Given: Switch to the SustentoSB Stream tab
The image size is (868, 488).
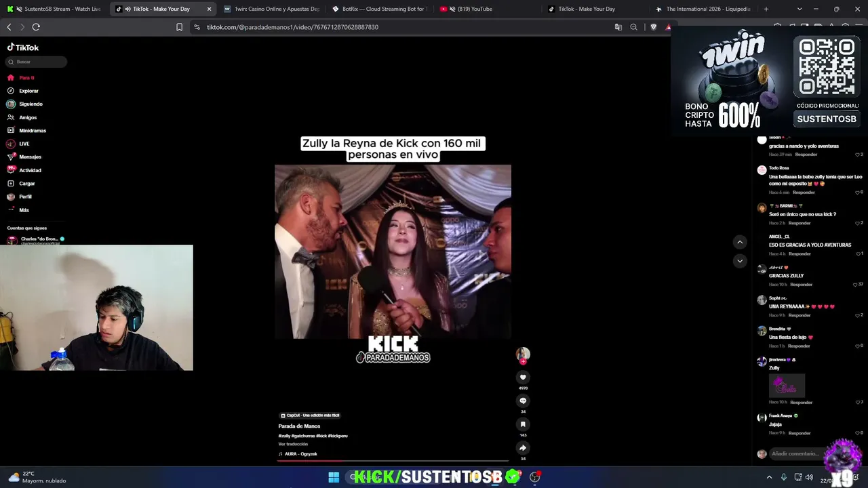Looking at the screenshot, I should coord(54,9).
